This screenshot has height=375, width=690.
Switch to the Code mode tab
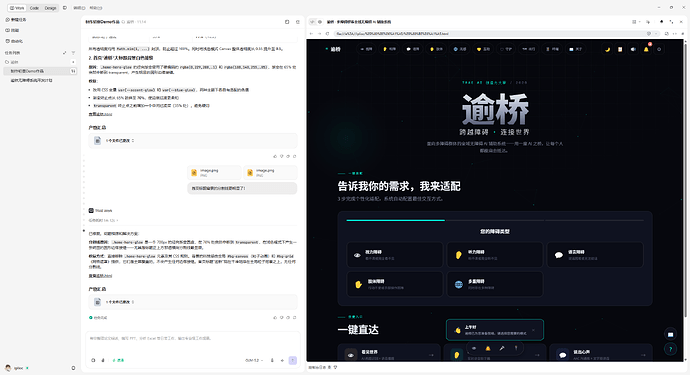pyautogui.click(x=34, y=8)
